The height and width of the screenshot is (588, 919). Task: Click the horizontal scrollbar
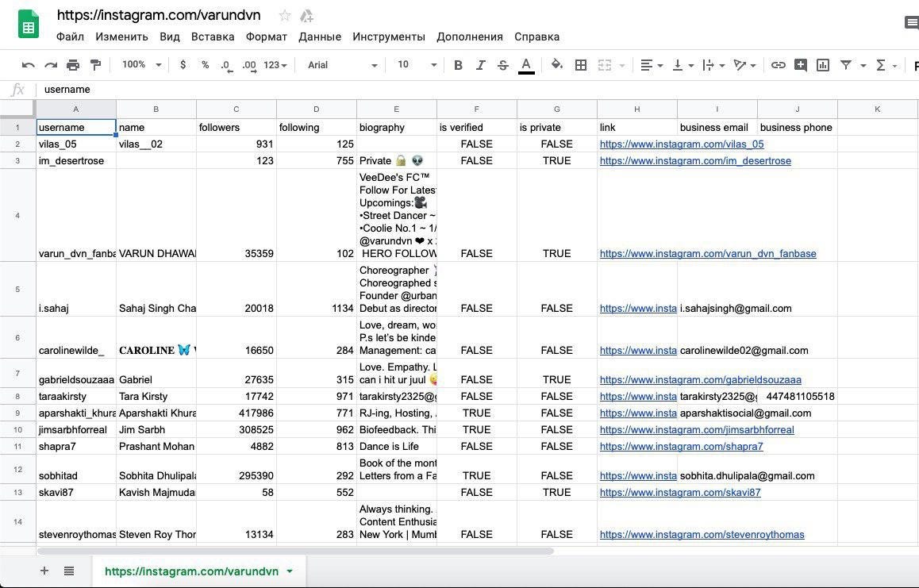click(x=296, y=551)
